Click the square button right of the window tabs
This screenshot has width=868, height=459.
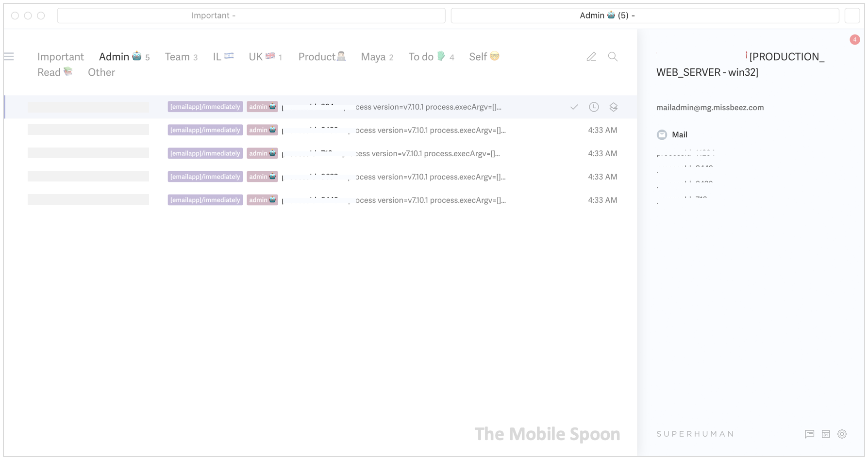click(852, 16)
